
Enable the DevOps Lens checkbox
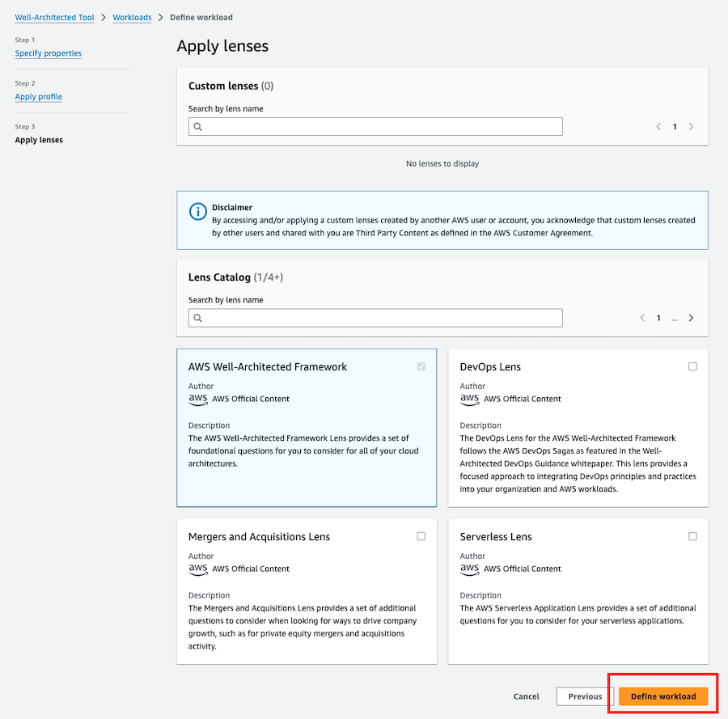click(692, 366)
